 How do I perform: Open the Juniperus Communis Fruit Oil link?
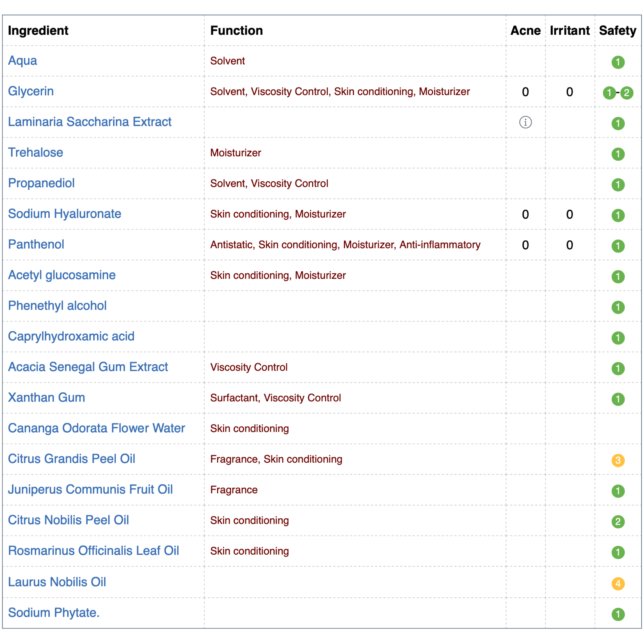tap(90, 490)
